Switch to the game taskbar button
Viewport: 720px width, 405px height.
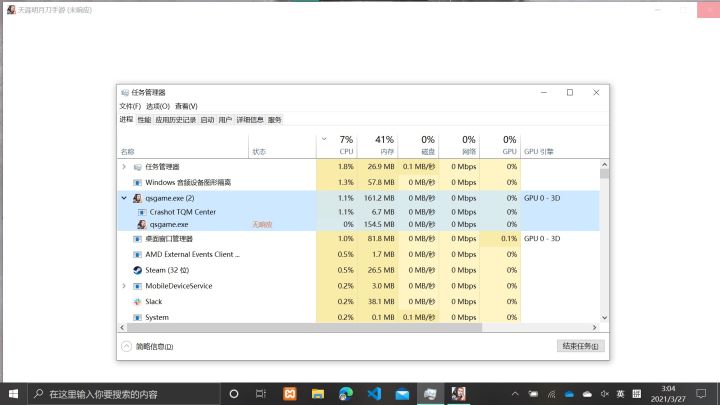click(458, 394)
